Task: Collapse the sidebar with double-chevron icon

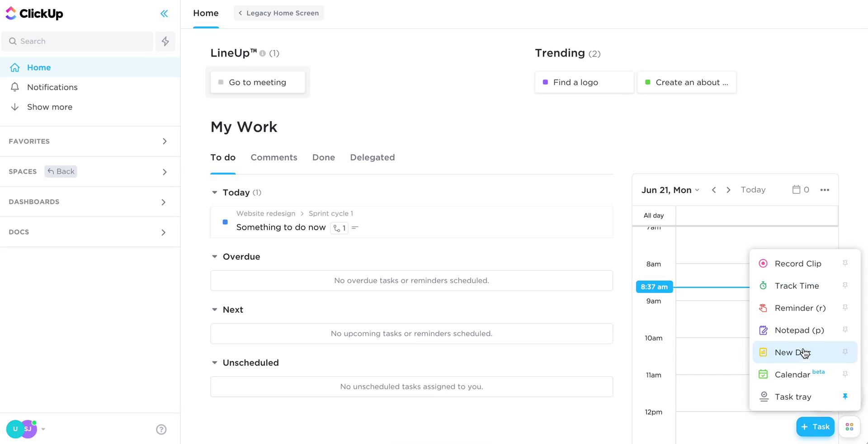Action: coord(164,14)
